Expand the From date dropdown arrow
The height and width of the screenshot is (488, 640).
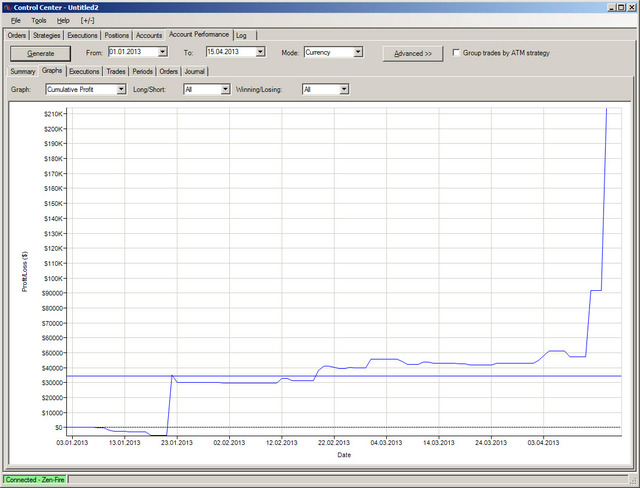162,52
